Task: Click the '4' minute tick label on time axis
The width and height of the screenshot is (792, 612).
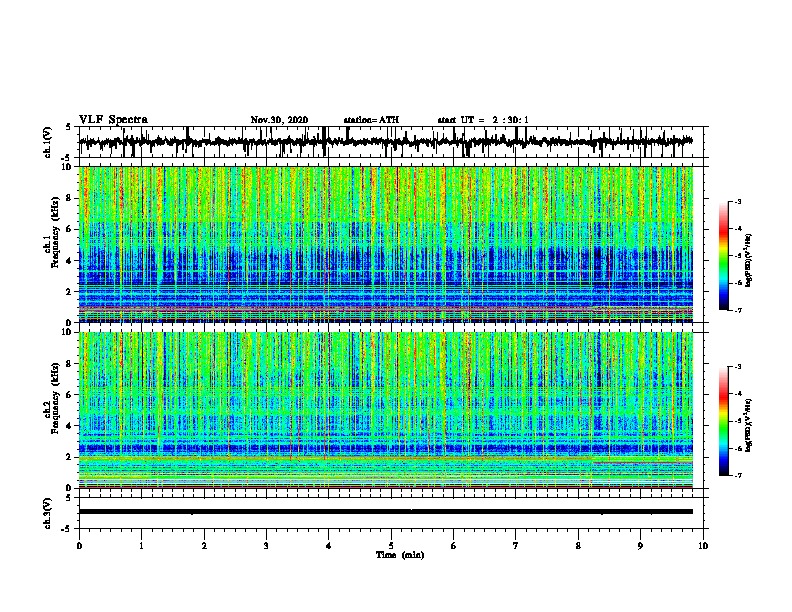Action: click(329, 546)
